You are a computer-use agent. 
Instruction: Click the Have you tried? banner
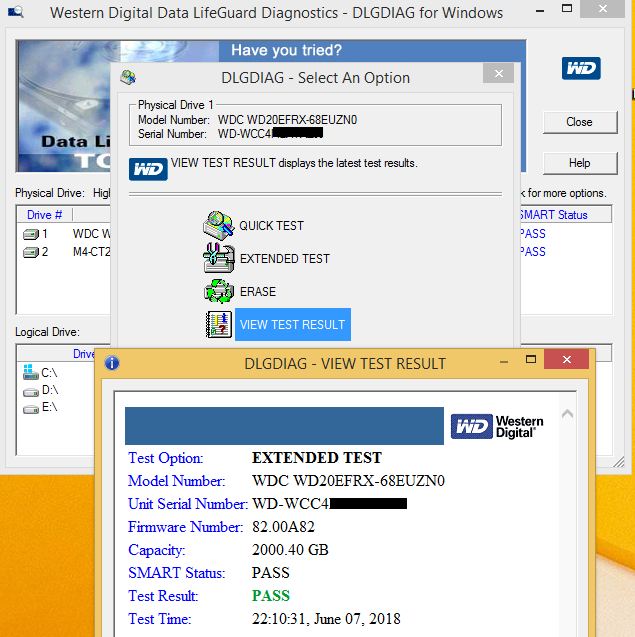286,50
